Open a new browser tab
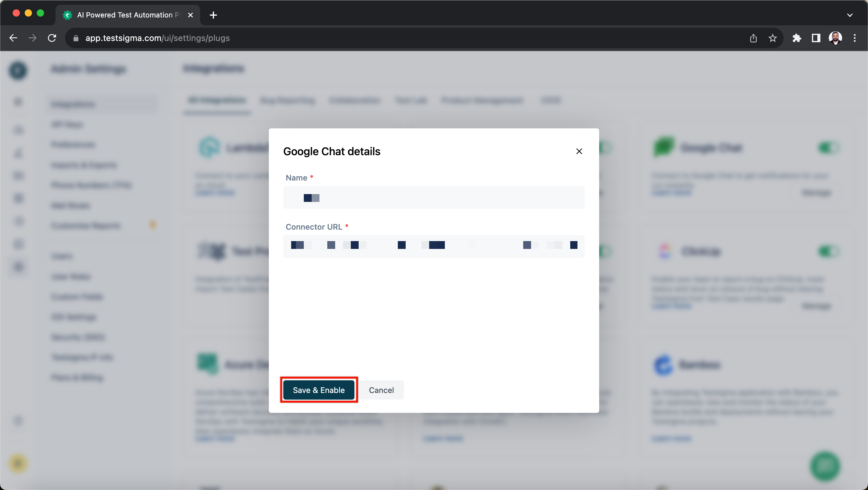Screen dimensions: 868x490 (x=213, y=15)
